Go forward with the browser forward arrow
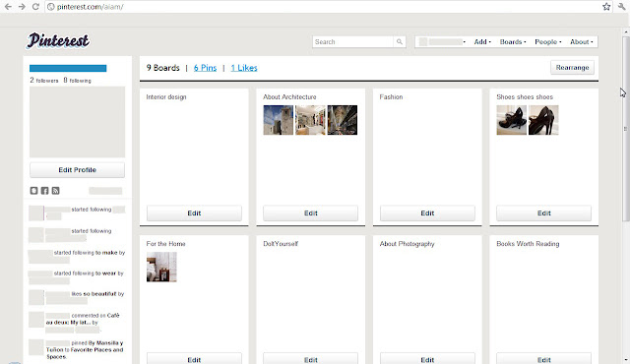This screenshot has width=630, height=364. pyautogui.click(x=22, y=7)
